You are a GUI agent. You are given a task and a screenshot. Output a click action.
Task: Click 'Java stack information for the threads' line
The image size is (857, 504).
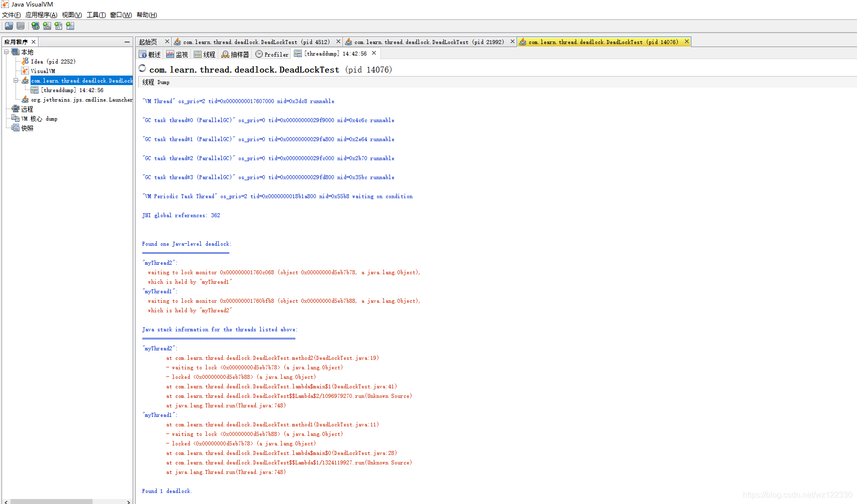(220, 329)
